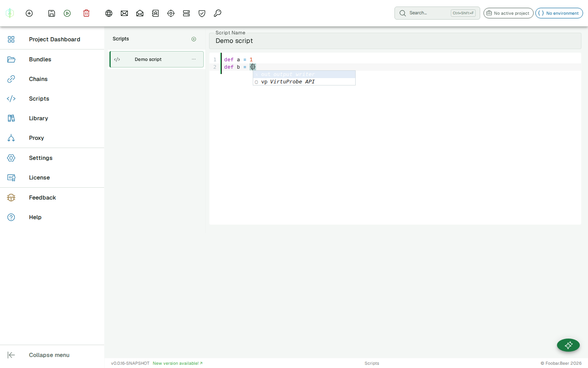This screenshot has width=588, height=368.
Task: Open Settings from sidebar
Action: [x=52, y=158]
